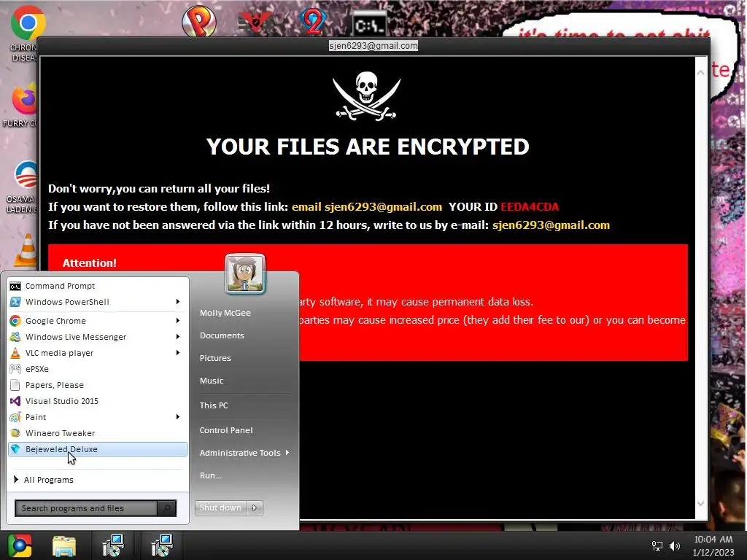Expand Google Chrome jump list arrow
Image resolution: width=747 pixels, height=560 pixels.
178,321
